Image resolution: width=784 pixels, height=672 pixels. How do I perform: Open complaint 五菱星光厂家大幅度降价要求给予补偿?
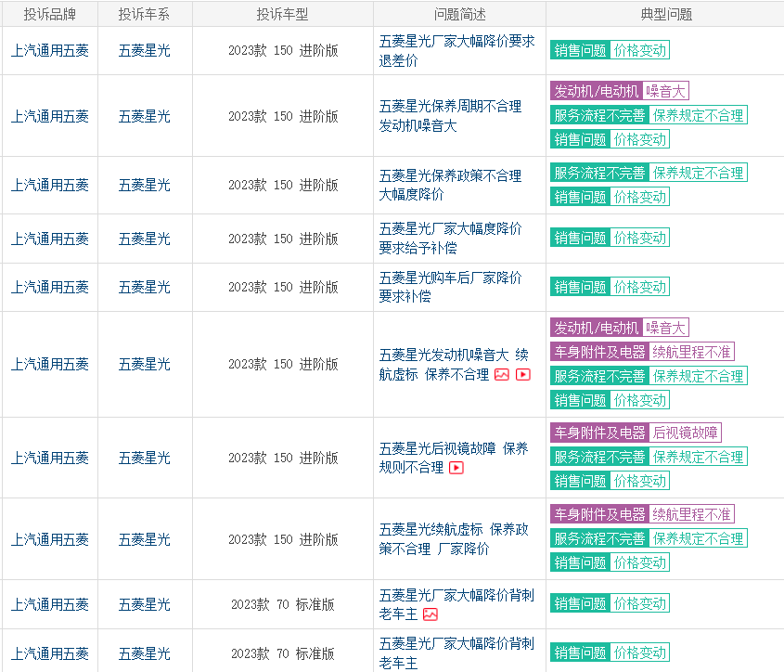point(451,239)
